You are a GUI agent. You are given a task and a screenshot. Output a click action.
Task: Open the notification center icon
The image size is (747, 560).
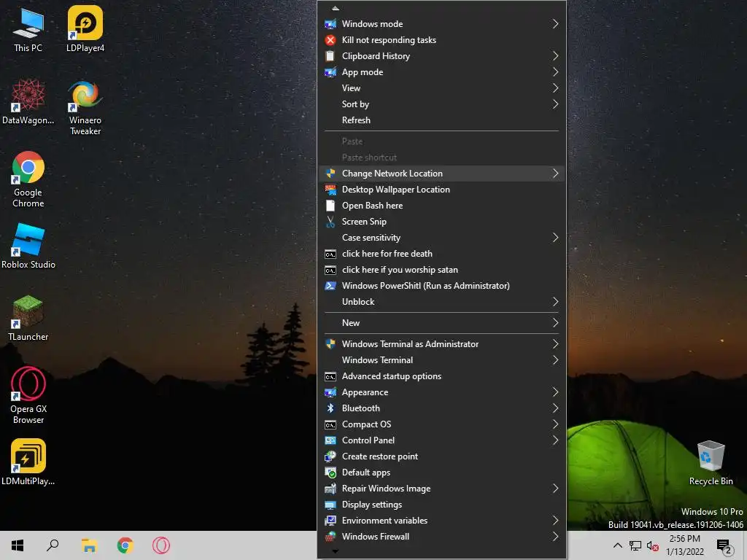[x=724, y=547]
